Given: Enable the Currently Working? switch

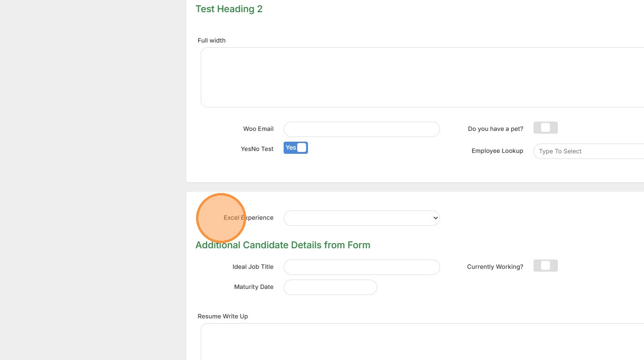Looking at the screenshot, I should [x=545, y=266].
